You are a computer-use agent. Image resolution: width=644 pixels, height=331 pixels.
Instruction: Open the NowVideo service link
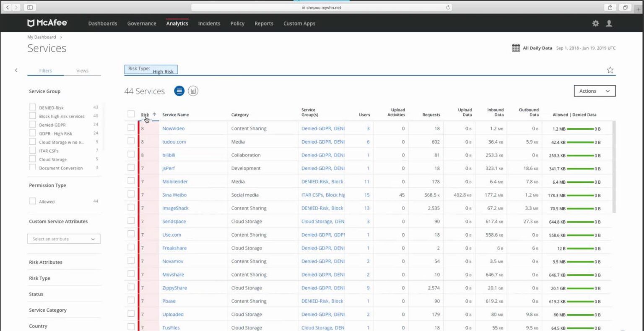pyautogui.click(x=174, y=128)
